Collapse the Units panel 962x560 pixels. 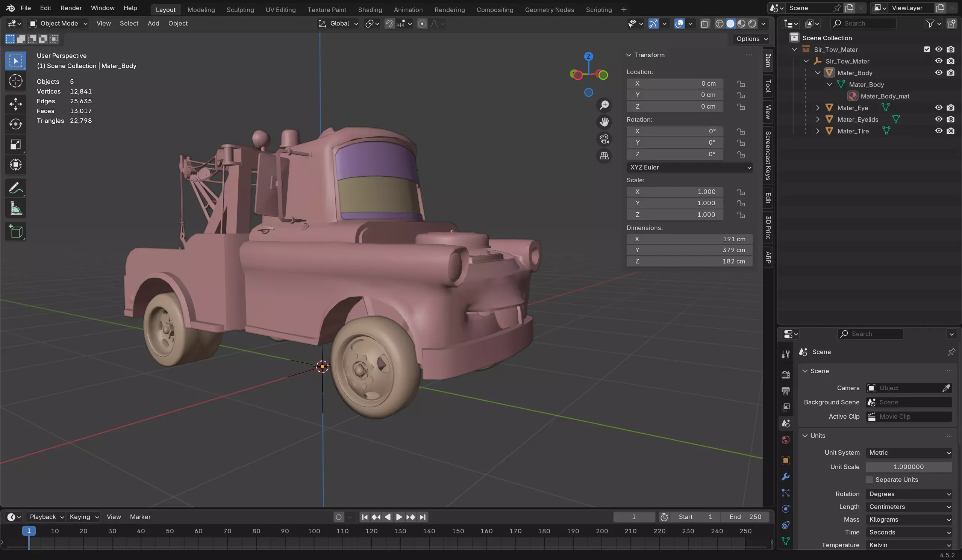(805, 436)
